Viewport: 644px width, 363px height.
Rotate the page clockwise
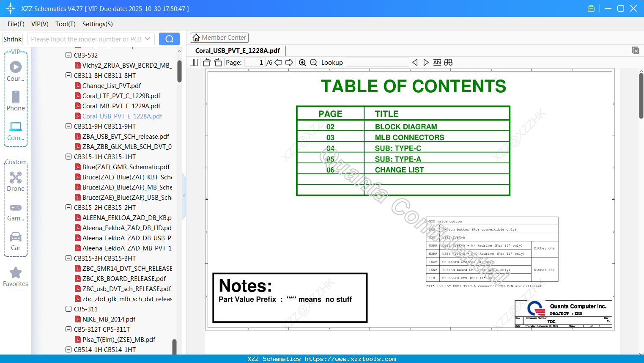[x=218, y=63]
